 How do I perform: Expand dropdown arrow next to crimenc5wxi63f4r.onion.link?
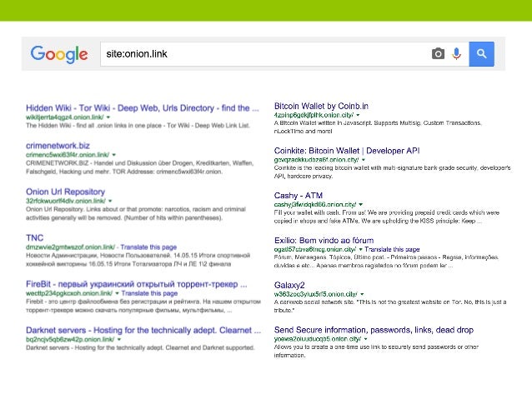tap(113, 155)
